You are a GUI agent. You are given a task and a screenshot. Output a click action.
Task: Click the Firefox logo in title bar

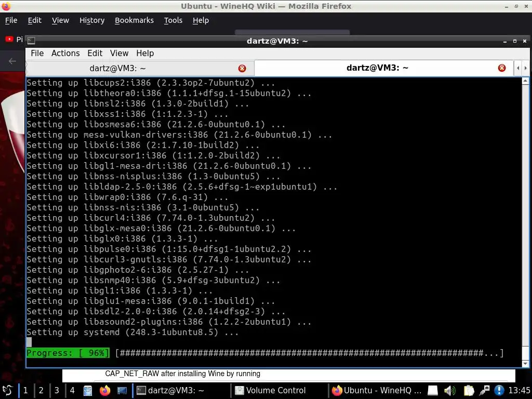6,6
